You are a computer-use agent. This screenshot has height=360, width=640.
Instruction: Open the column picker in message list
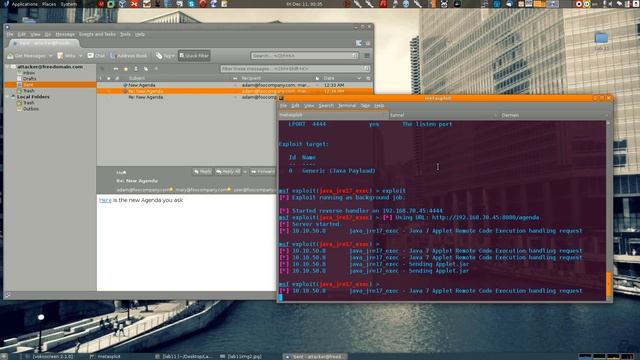coord(368,78)
